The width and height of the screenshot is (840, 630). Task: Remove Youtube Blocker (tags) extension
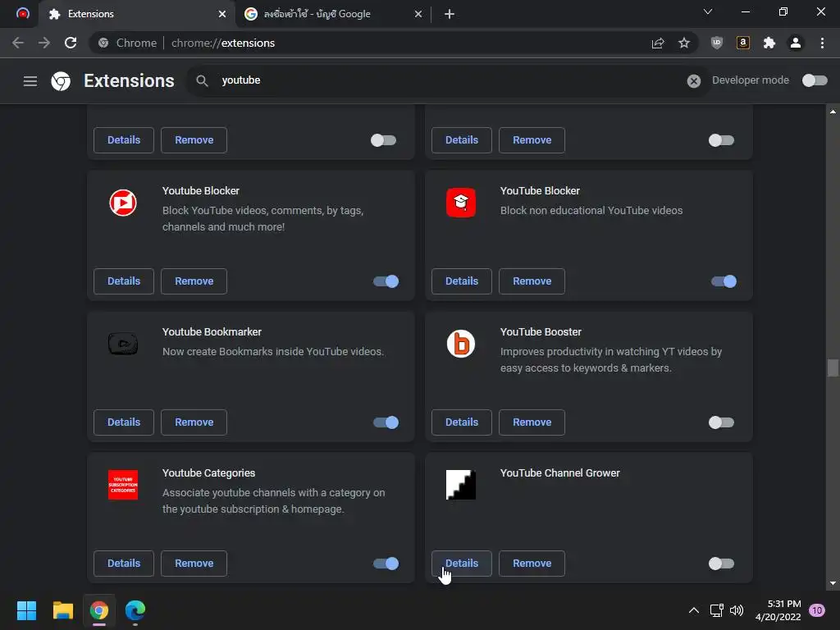(x=194, y=281)
